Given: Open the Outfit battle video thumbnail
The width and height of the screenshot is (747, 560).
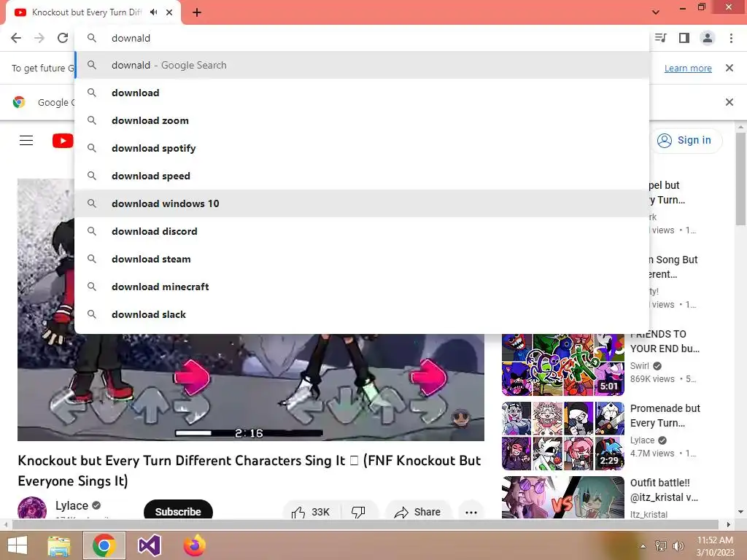Looking at the screenshot, I should coord(563,497).
